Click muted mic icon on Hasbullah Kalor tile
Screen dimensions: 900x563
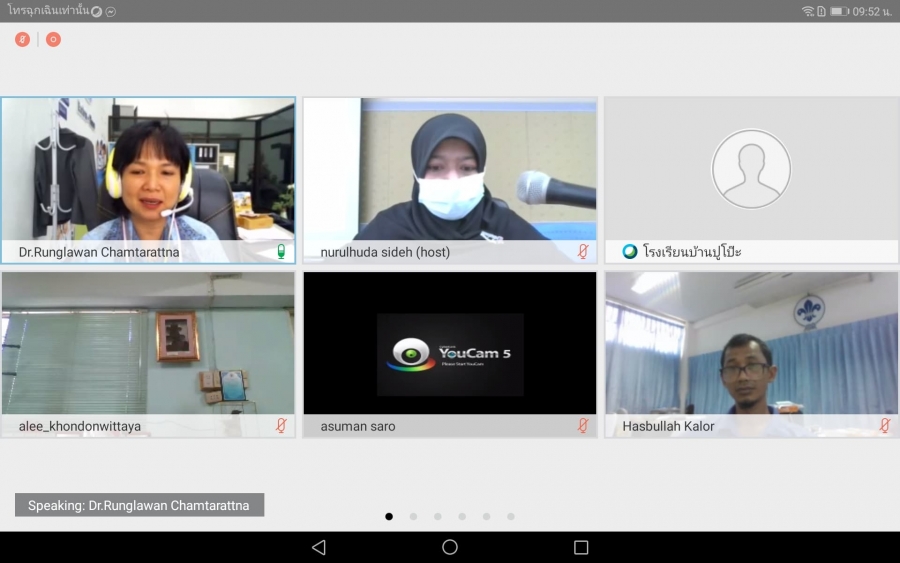point(884,426)
